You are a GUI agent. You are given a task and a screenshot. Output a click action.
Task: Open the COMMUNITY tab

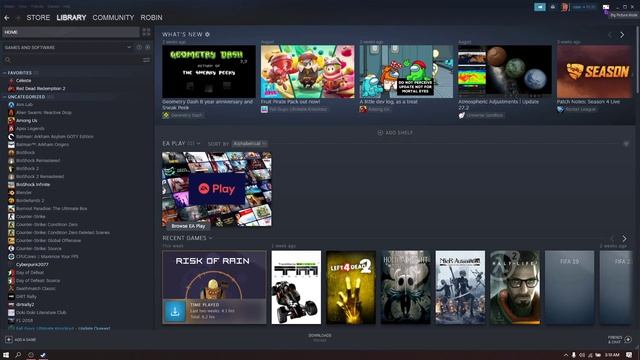(x=113, y=18)
